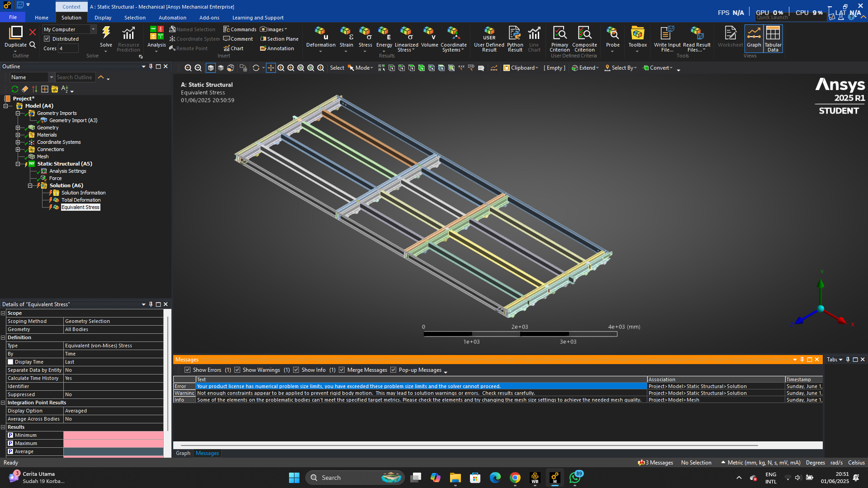
Task: Switch to the Graph bottom tab
Action: pos(183,453)
